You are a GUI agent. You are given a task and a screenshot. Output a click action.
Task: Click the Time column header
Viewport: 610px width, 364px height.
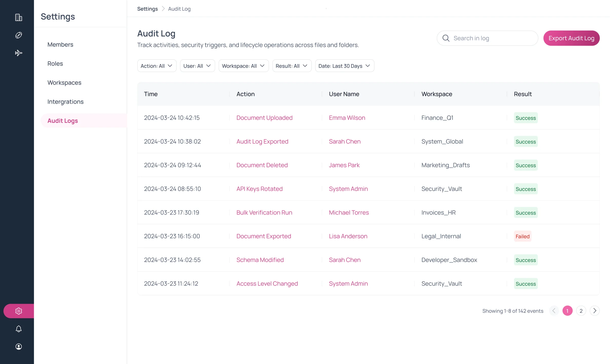(x=151, y=94)
